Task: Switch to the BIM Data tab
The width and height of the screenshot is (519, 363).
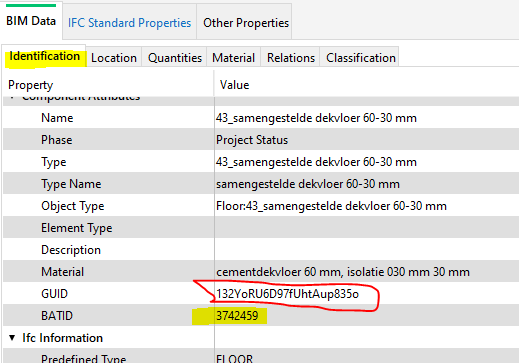Action: (x=31, y=21)
